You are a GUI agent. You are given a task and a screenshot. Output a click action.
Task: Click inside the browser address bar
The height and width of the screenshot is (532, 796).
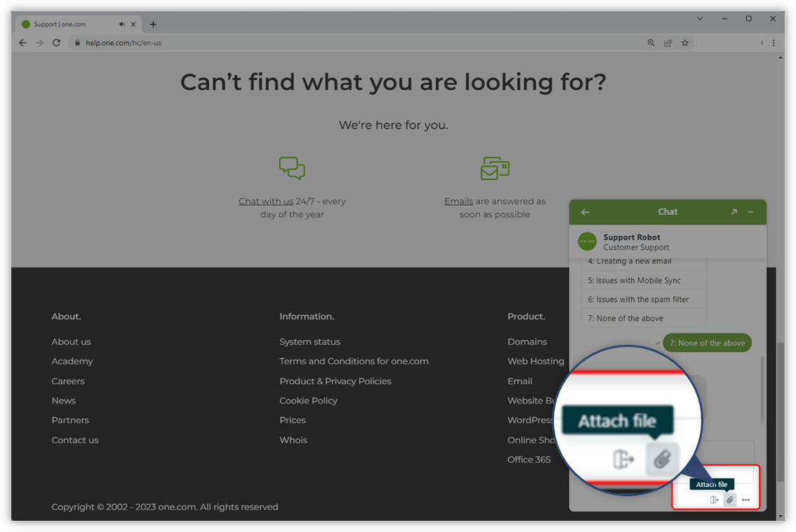[x=211, y=42]
